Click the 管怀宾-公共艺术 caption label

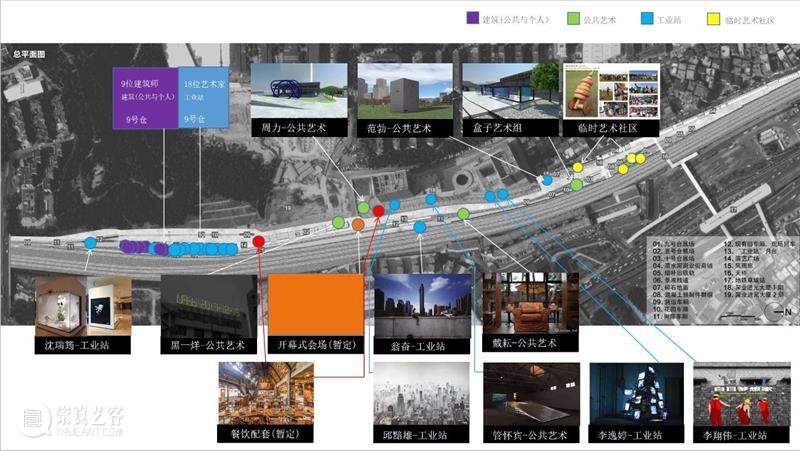tap(530, 435)
